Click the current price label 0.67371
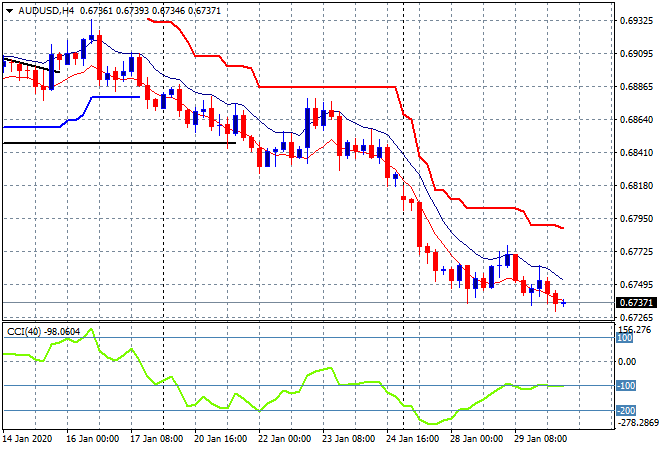The height and width of the screenshot is (450, 660). coord(636,303)
